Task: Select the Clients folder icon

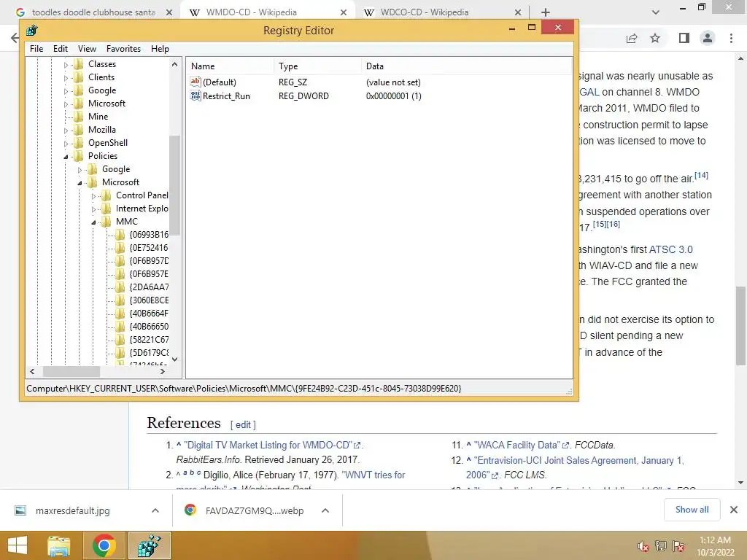Action: (x=79, y=77)
